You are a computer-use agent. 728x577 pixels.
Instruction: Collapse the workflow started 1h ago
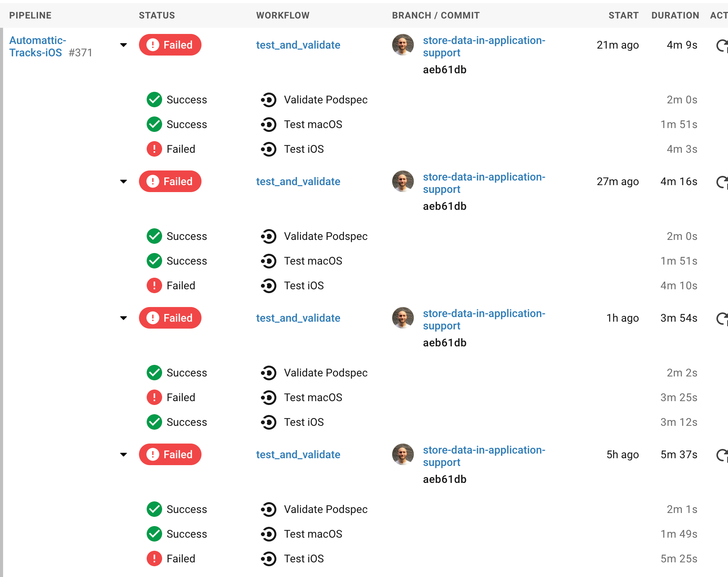pos(124,318)
